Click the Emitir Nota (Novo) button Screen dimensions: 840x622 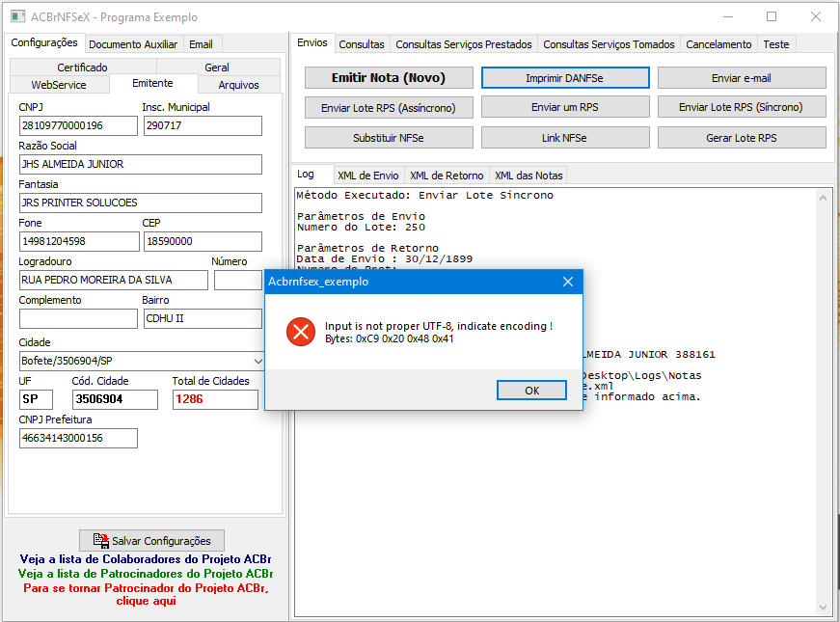tap(389, 78)
